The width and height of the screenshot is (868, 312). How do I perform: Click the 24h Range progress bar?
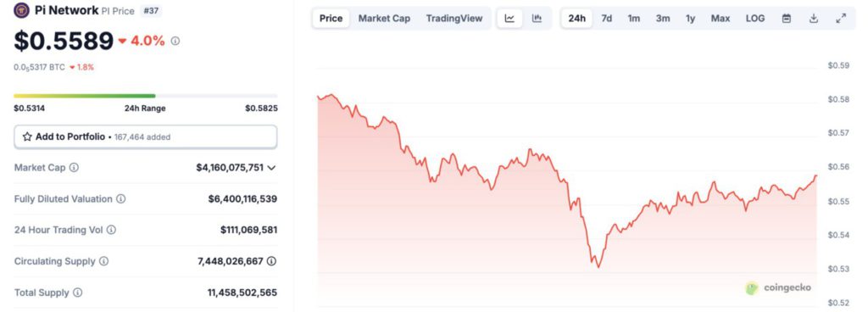[x=146, y=96]
